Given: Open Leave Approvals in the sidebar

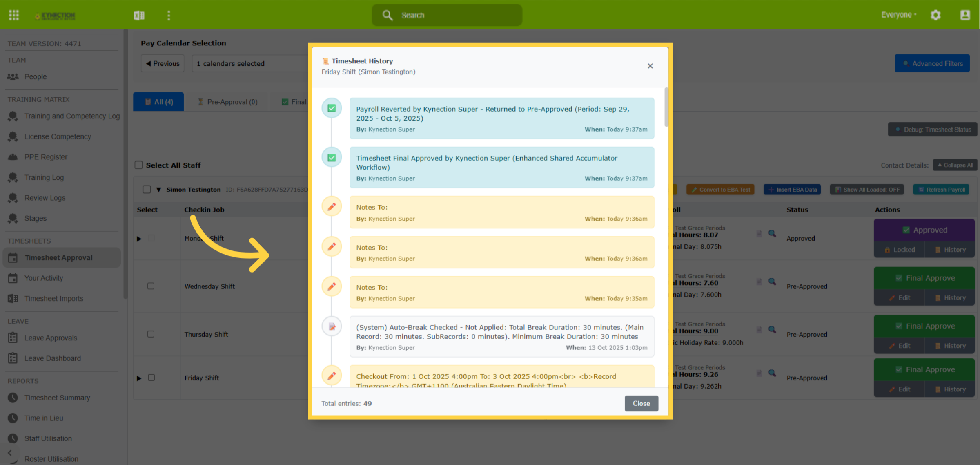Looking at the screenshot, I should [x=51, y=338].
